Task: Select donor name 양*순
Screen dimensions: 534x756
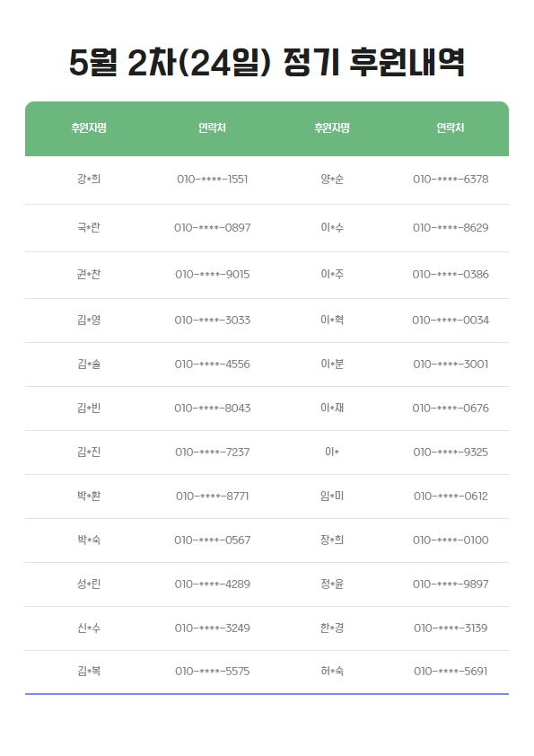Action: pyautogui.click(x=332, y=179)
